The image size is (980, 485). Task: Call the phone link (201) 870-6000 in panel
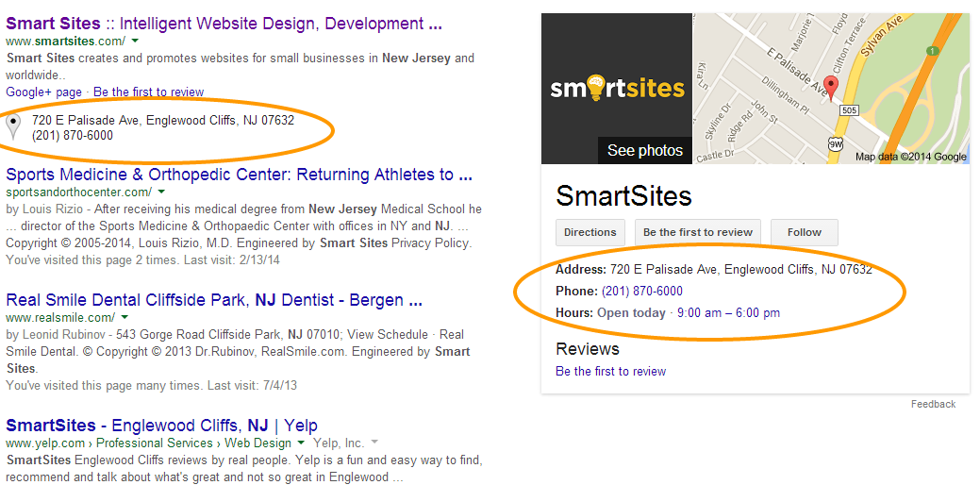[x=642, y=292]
